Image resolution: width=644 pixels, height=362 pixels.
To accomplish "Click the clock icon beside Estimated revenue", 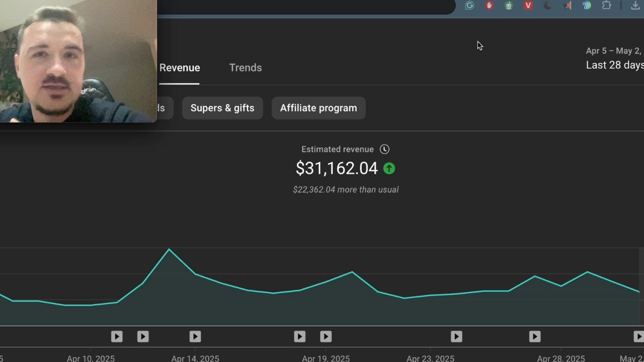I will pos(384,149).
